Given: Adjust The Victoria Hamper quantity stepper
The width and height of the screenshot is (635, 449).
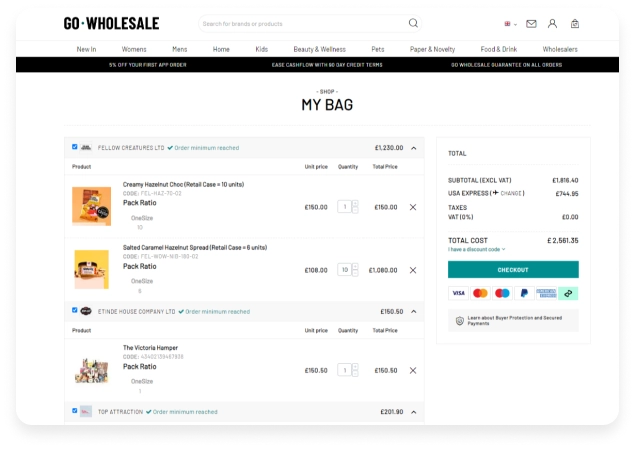Looking at the screenshot, I should point(355,370).
